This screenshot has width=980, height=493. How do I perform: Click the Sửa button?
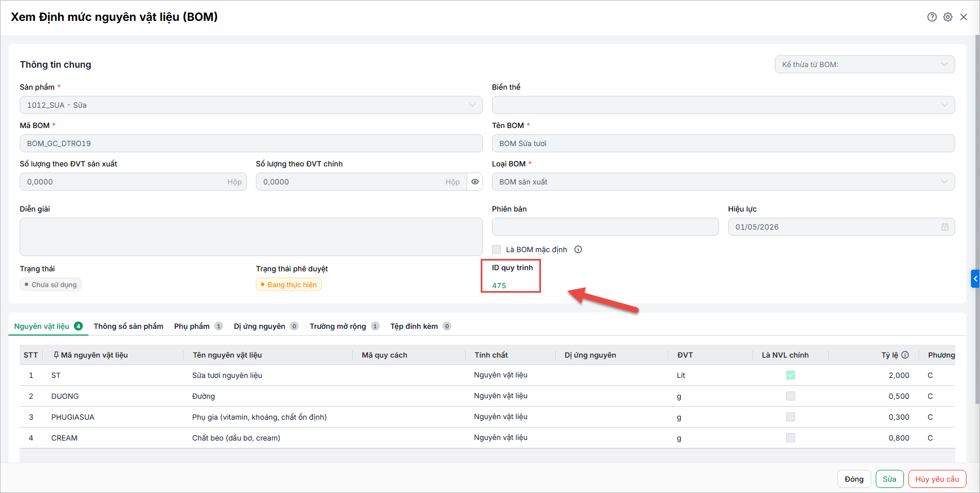pyautogui.click(x=890, y=479)
